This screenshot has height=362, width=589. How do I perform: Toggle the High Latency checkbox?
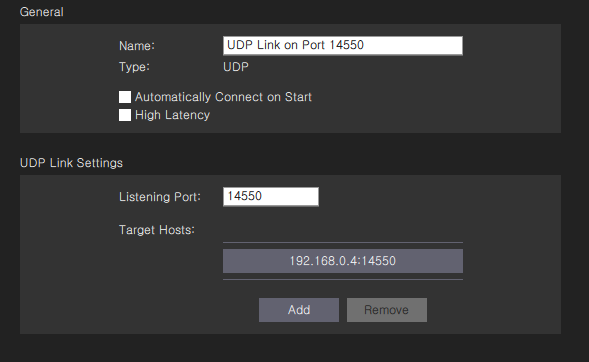(x=125, y=115)
